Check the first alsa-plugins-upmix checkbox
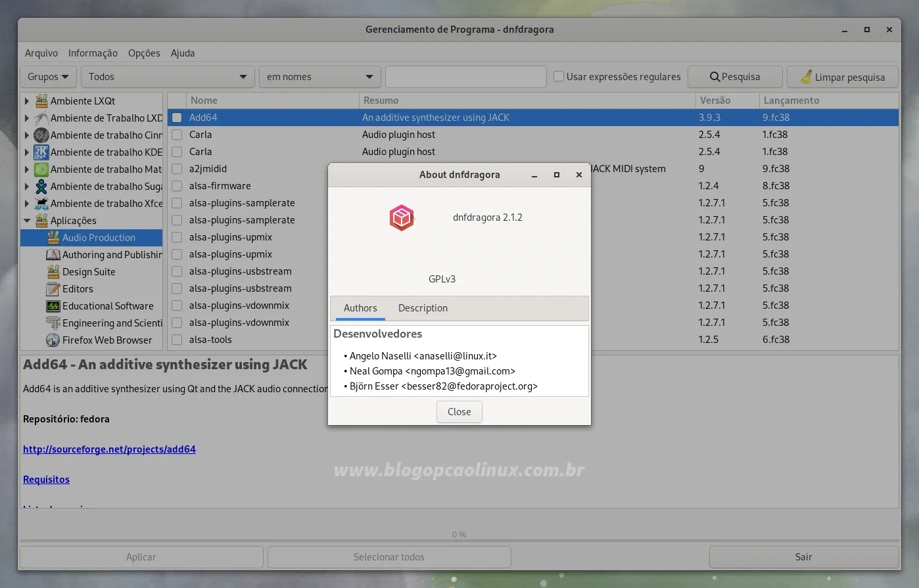Screen dimensions: 919x588 (177, 237)
